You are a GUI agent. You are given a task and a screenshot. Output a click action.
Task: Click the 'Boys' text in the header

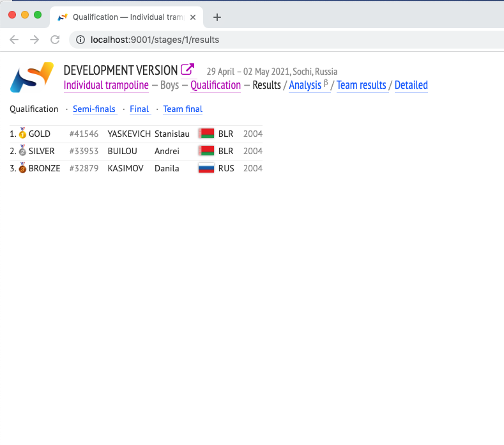pos(170,85)
